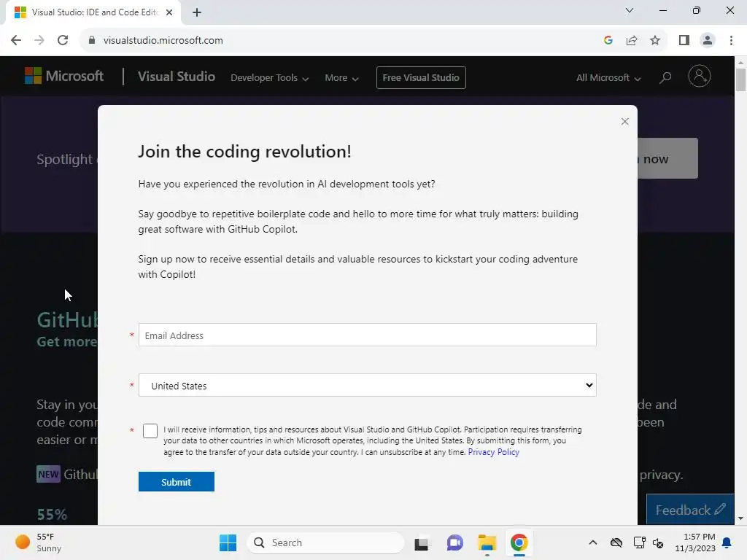This screenshot has height=560, width=747.
Task: Close the Visual Studio browser tab
Action: pyautogui.click(x=169, y=12)
